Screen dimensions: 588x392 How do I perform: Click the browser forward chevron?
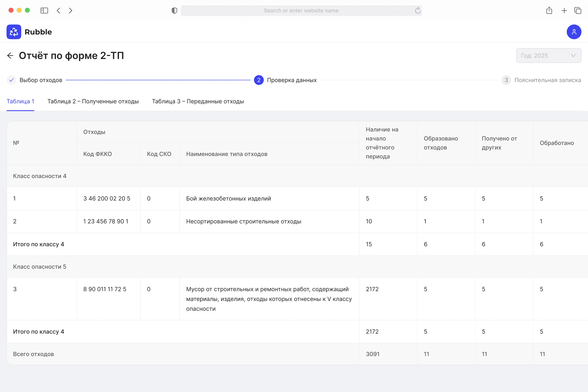[x=71, y=11]
